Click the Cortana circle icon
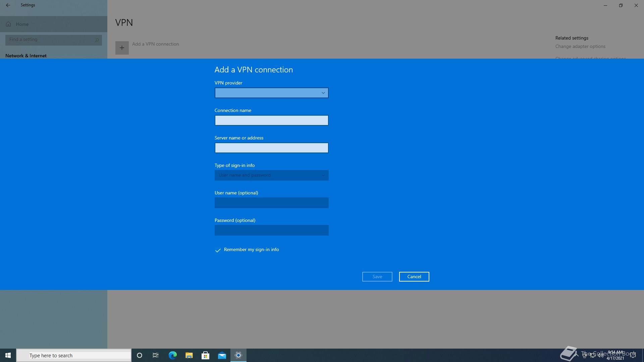 click(140, 355)
